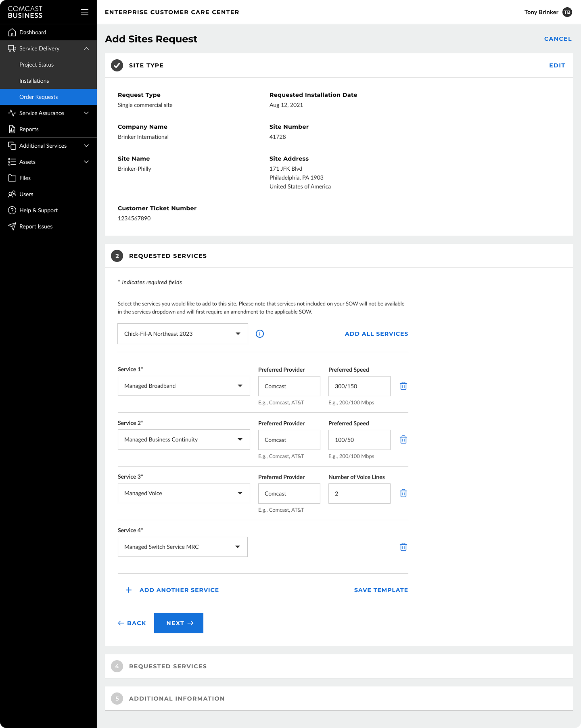Screen dimensions: 581x728
Task: Click the Next button
Action: (x=179, y=623)
